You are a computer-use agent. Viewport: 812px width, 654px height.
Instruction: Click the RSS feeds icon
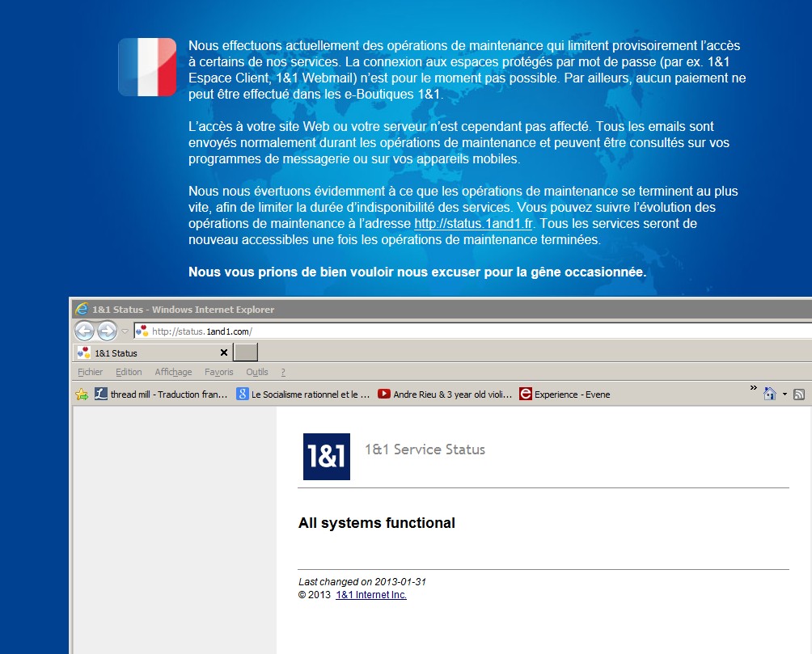(x=799, y=394)
